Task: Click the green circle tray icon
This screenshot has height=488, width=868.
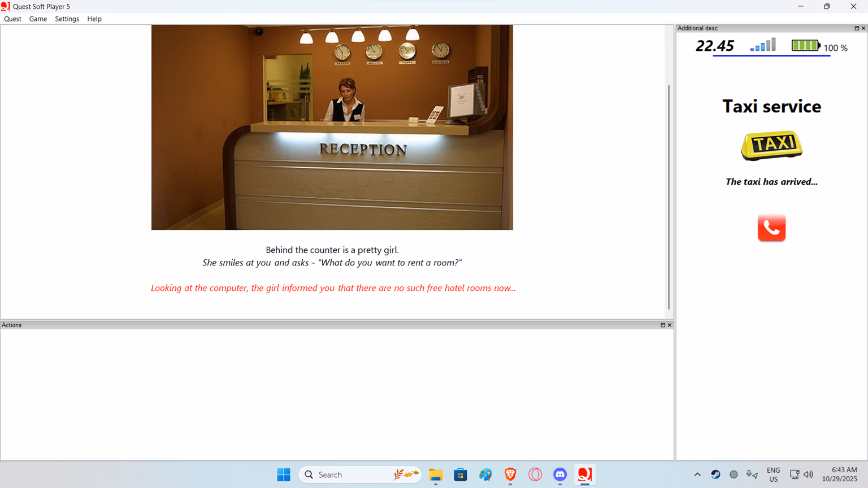Action: (734, 474)
